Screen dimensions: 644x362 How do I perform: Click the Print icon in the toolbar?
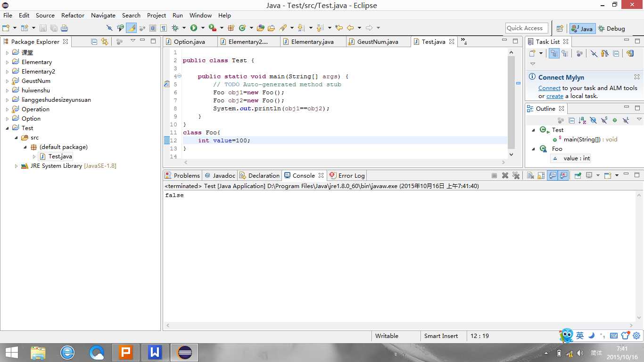(64, 28)
